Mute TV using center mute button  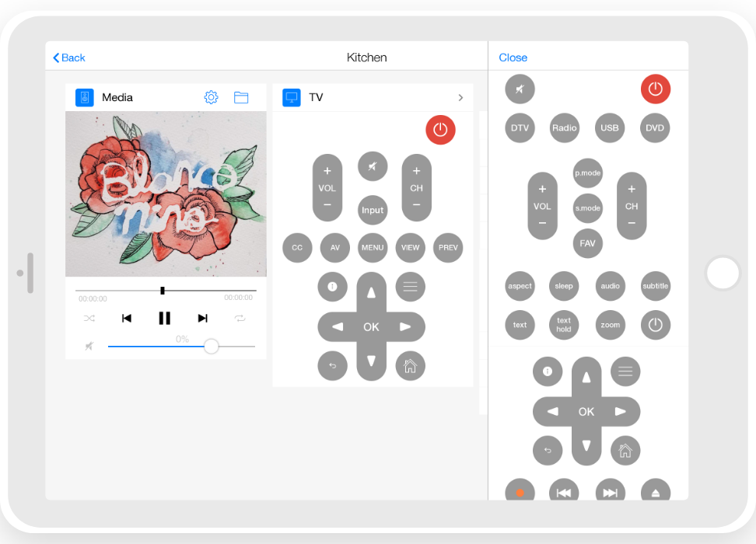point(373,166)
